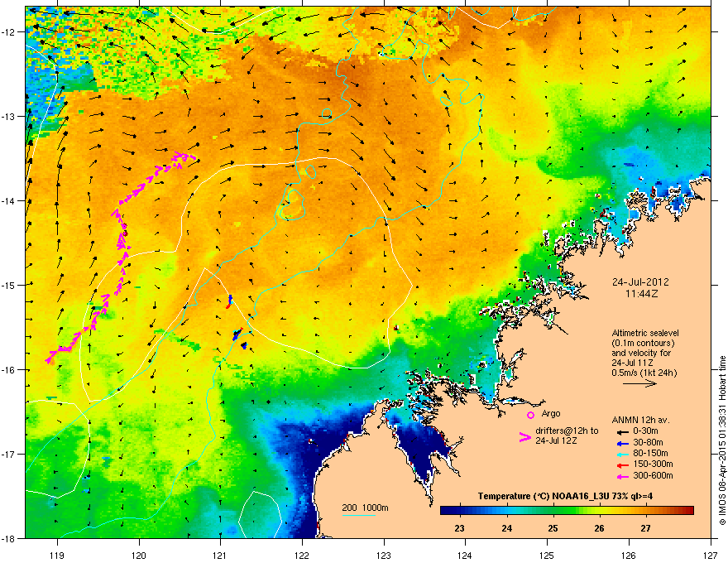
Task: Click the '0-30m' depth label
Action: 645,431
